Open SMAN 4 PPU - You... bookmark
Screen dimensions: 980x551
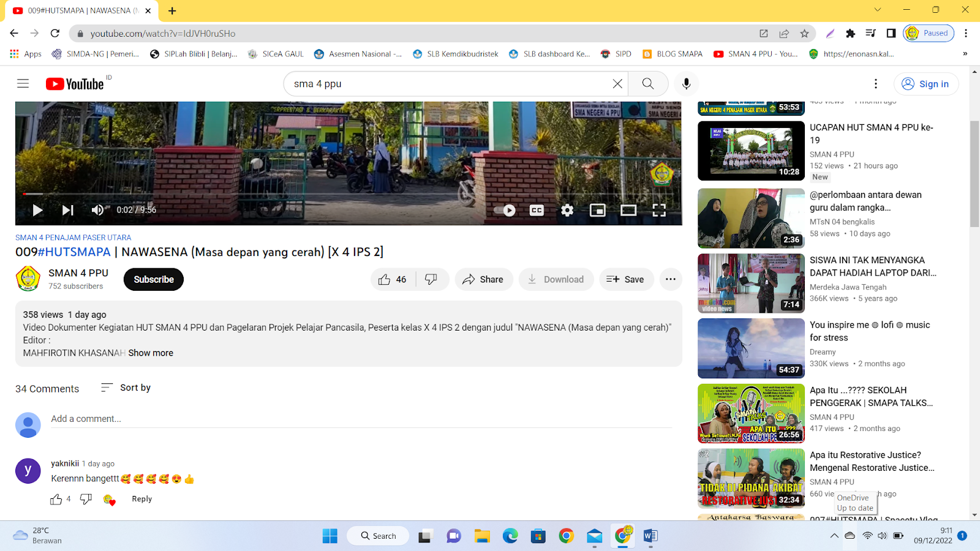(x=756, y=54)
